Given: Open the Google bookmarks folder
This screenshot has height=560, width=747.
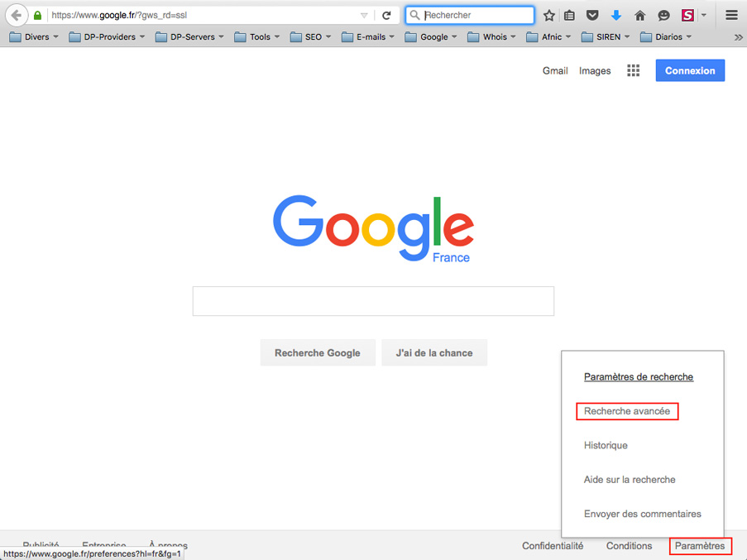Looking at the screenshot, I should click(431, 36).
